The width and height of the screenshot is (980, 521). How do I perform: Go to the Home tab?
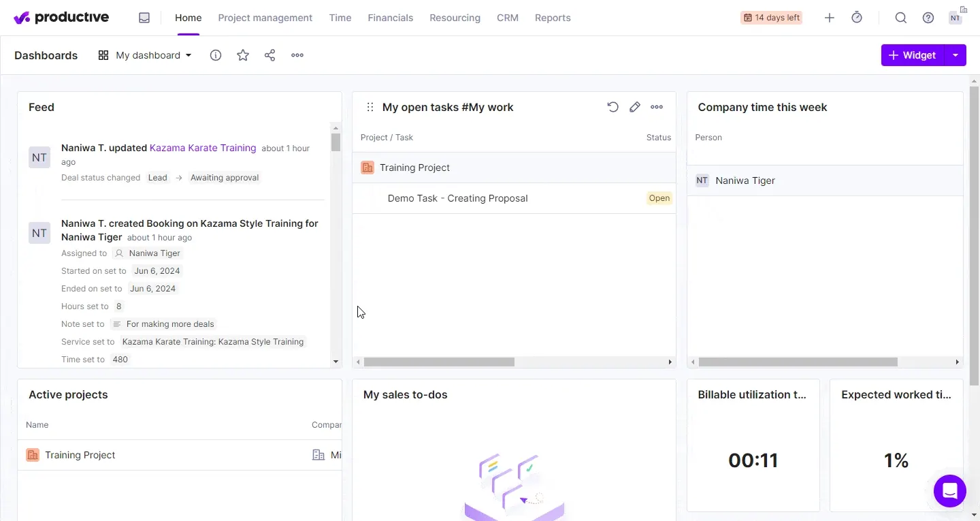point(188,18)
